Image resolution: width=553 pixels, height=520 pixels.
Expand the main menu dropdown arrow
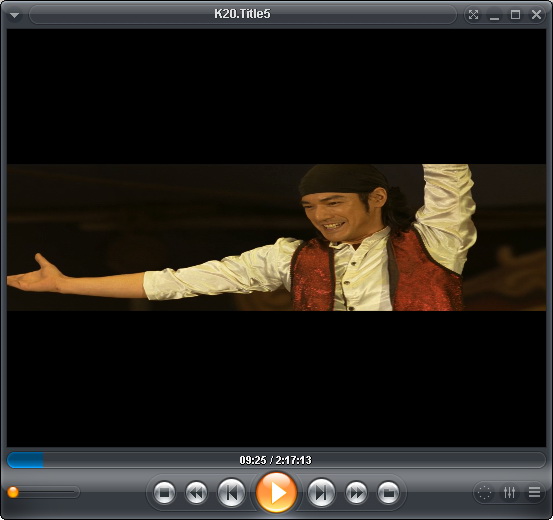tap(14, 15)
